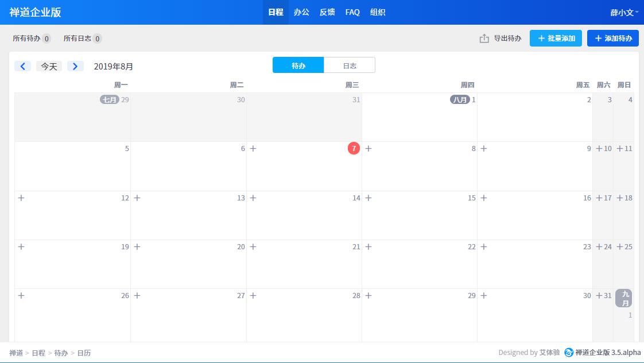Click the export todo icon
The image size is (644, 363).
click(484, 38)
